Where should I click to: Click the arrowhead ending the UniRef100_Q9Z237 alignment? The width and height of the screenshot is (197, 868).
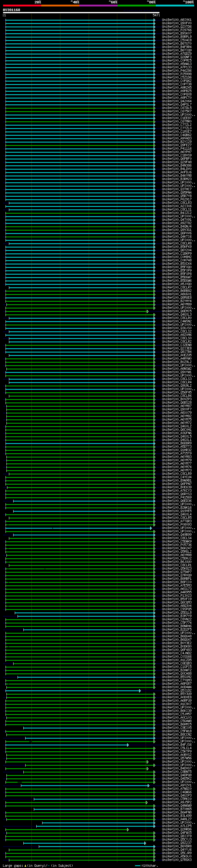145,843
